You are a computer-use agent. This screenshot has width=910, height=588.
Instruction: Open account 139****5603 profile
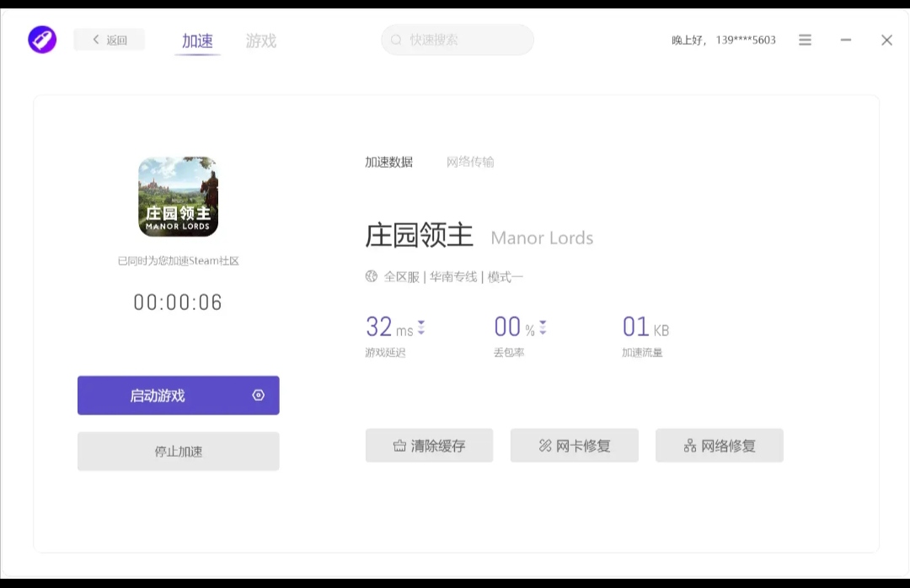pyautogui.click(x=745, y=40)
